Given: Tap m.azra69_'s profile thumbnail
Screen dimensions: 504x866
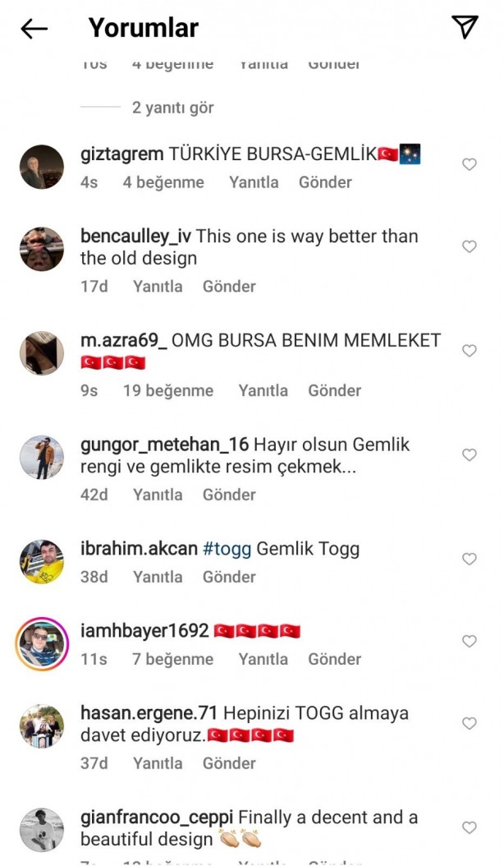Looking at the screenshot, I should pos(41,352).
